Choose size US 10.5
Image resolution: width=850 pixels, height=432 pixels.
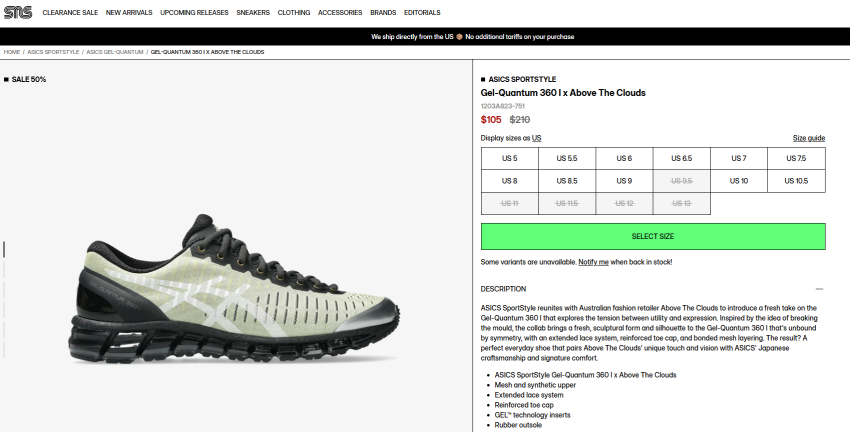(x=796, y=181)
